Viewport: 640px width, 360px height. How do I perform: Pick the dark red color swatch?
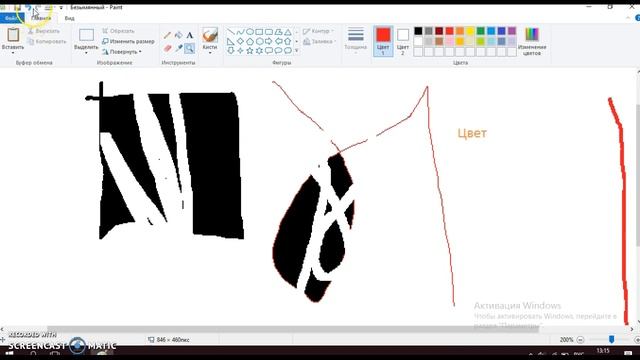coord(439,31)
